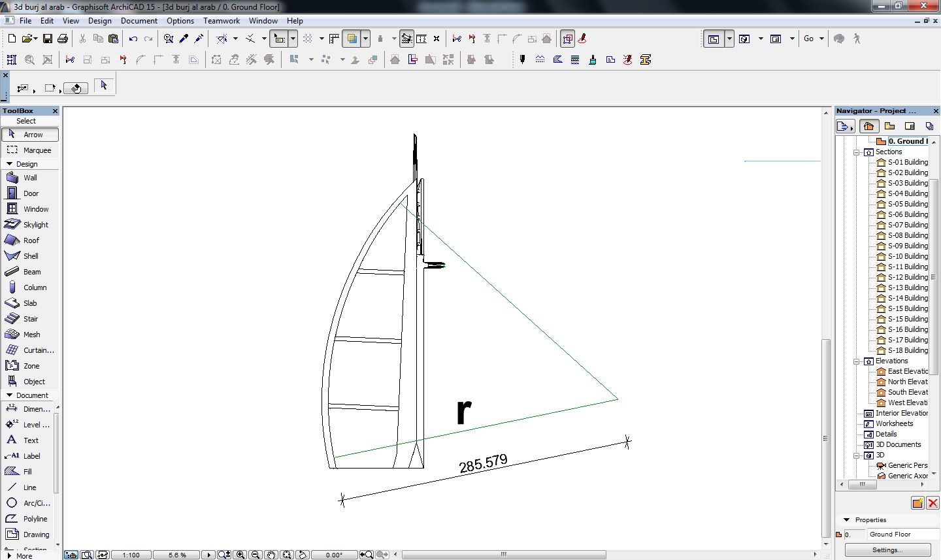Open the Teamwork menu
The image size is (941, 560).
click(x=222, y=21)
